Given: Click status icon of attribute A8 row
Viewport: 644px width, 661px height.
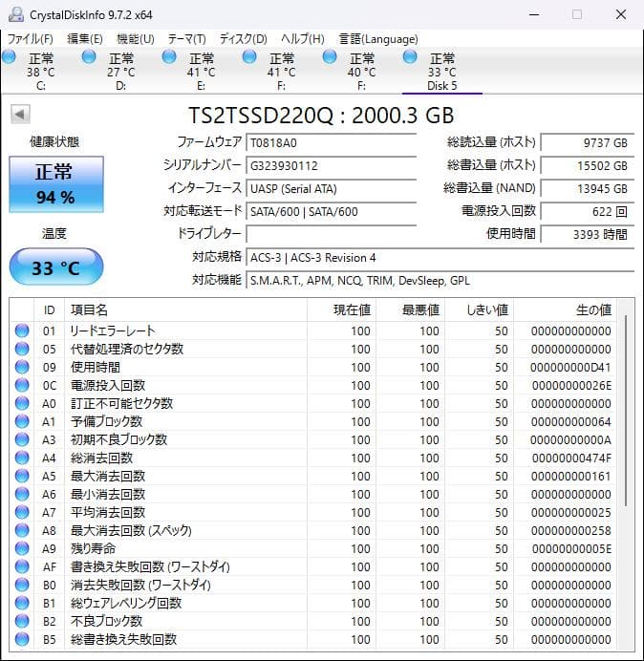Looking at the screenshot, I should click(x=22, y=530).
